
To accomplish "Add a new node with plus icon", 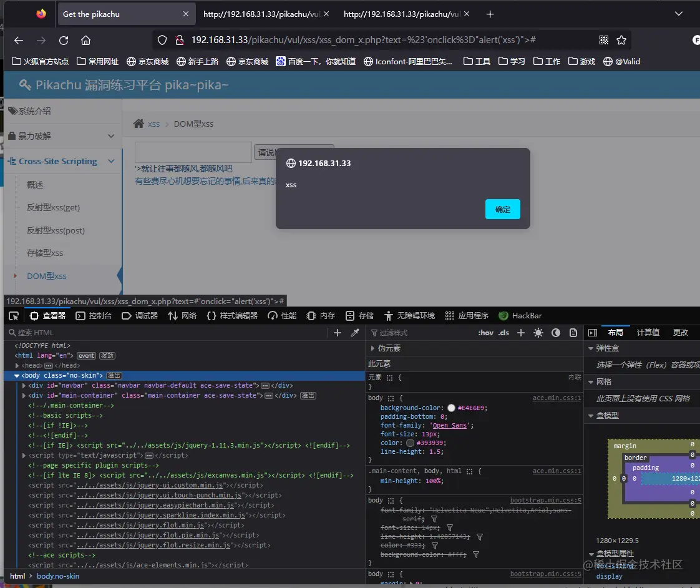I will tap(338, 333).
